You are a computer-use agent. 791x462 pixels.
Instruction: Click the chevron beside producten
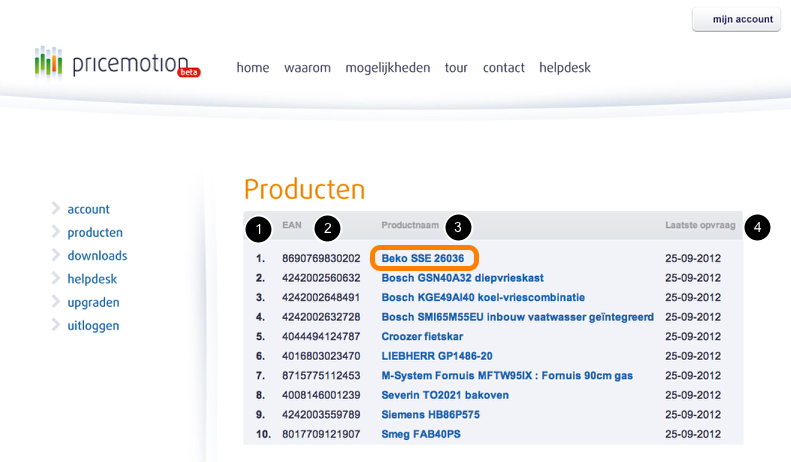tap(55, 231)
